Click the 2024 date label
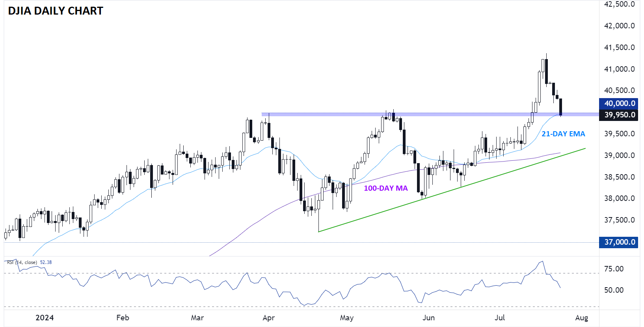The width and height of the screenshot is (644, 327). 45,318
